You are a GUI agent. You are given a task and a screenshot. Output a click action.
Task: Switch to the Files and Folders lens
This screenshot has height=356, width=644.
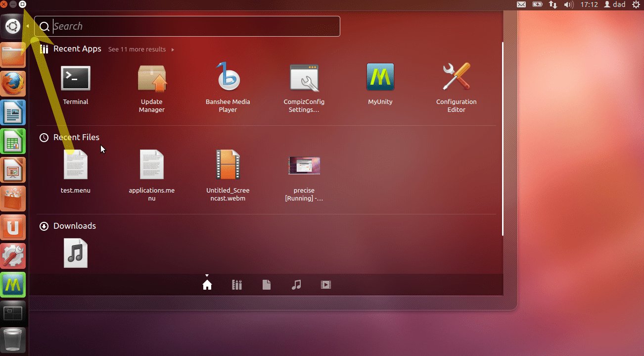pos(266,284)
